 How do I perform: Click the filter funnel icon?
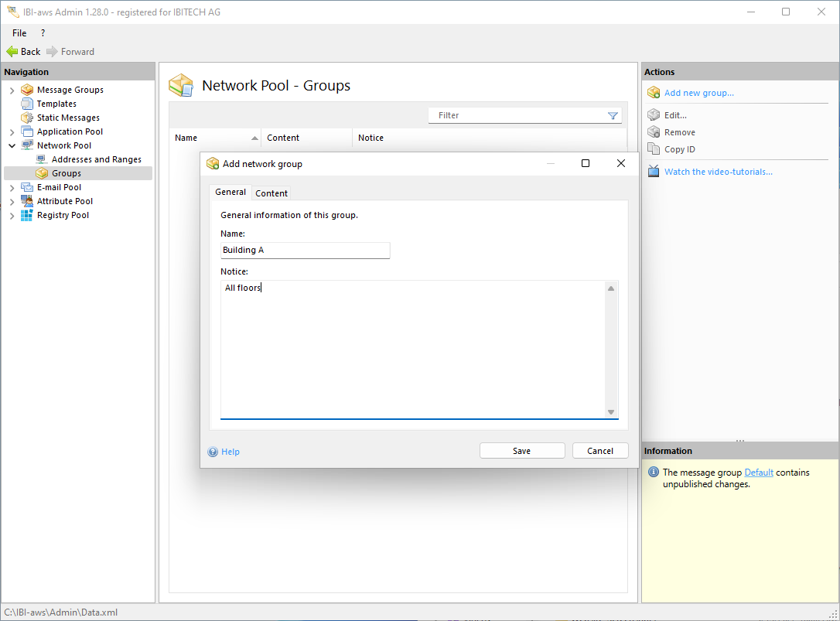coord(613,116)
